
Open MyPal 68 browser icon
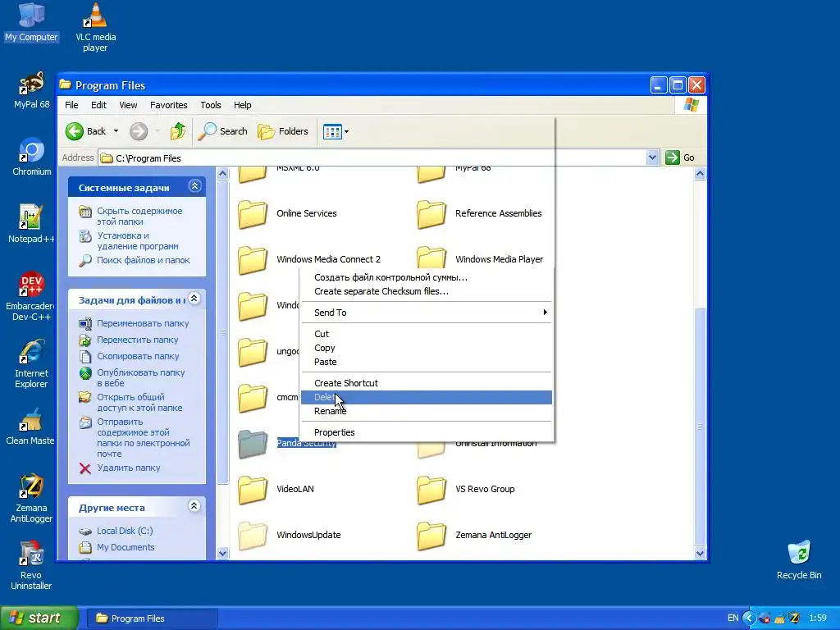click(32, 90)
